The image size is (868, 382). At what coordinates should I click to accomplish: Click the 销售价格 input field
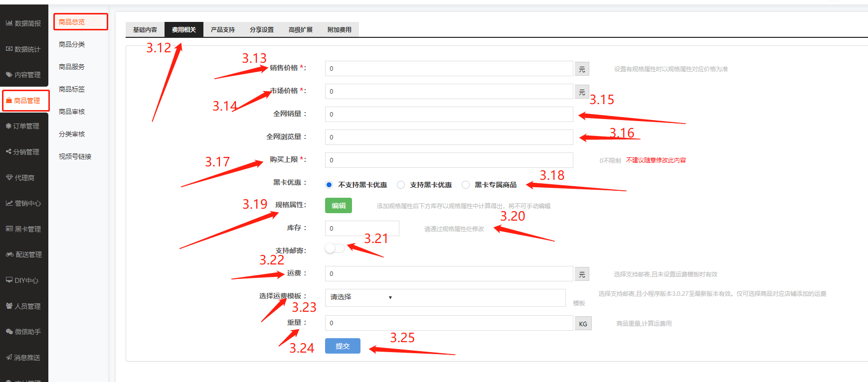[449, 69]
